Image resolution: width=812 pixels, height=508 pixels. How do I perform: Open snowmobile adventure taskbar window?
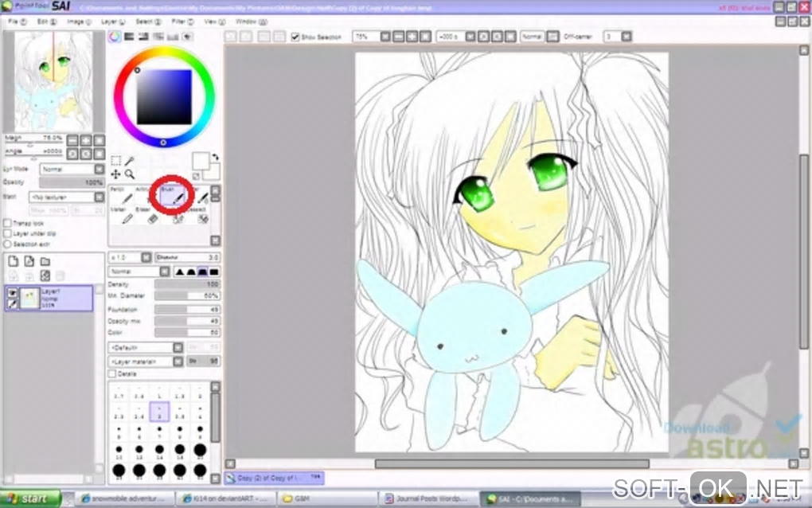click(125, 498)
